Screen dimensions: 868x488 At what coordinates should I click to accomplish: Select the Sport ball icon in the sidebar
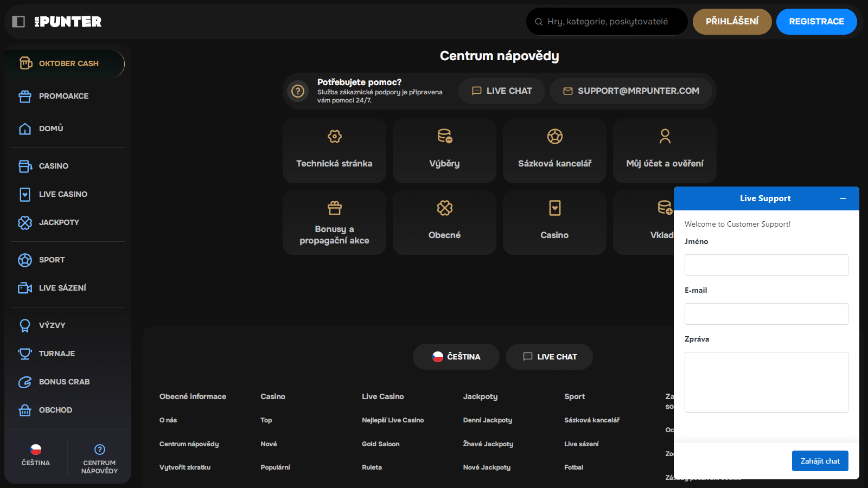point(25,260)
